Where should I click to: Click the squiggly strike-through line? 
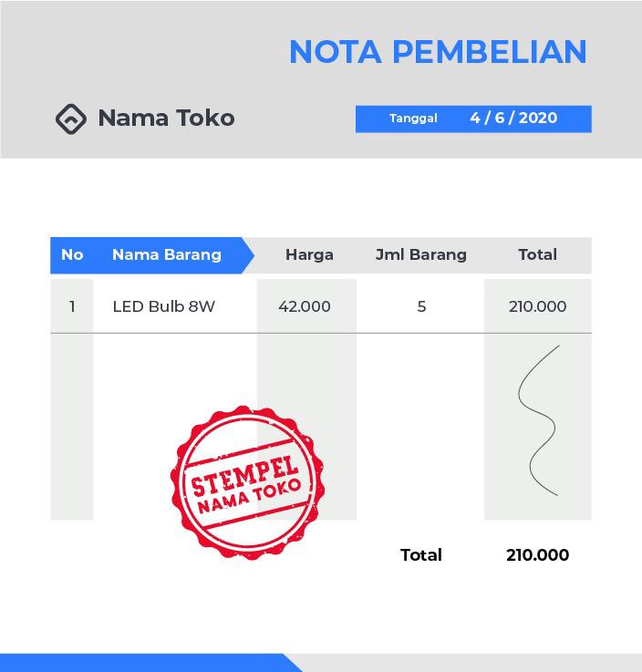tap(538, 420)
